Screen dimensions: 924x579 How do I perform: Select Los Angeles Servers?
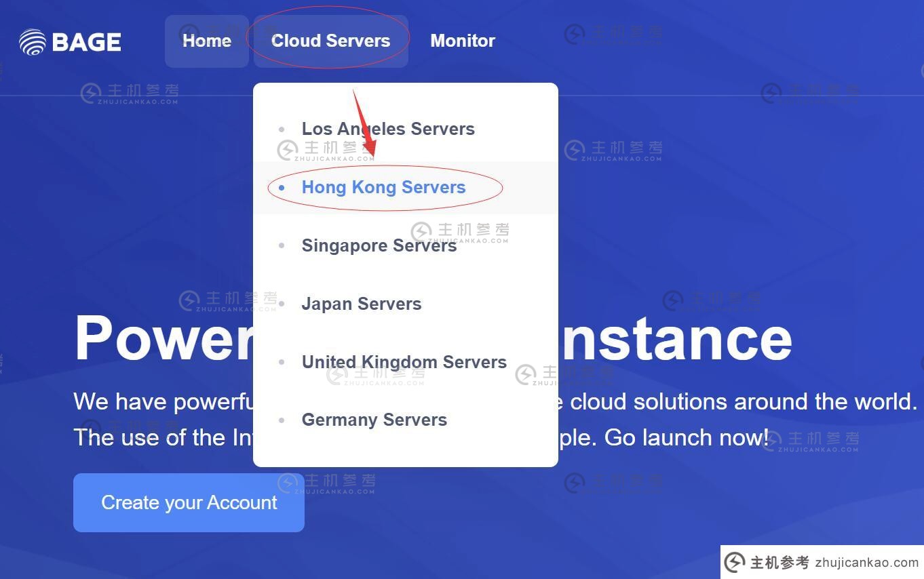tap(406, 129)
